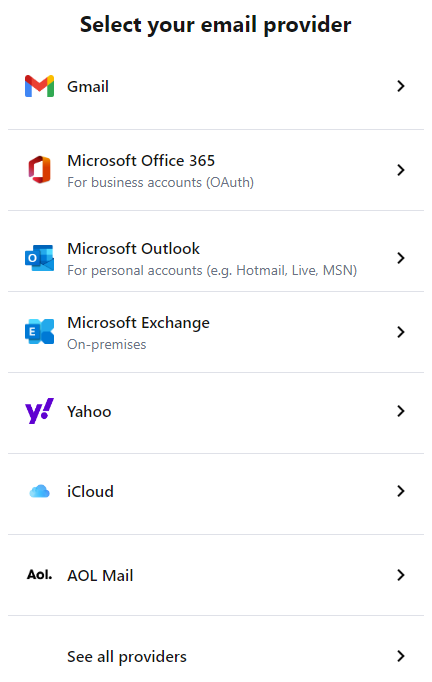Click the iCloud cloud icon
This screenshot has height=682, width=432.
pos(39,491)
